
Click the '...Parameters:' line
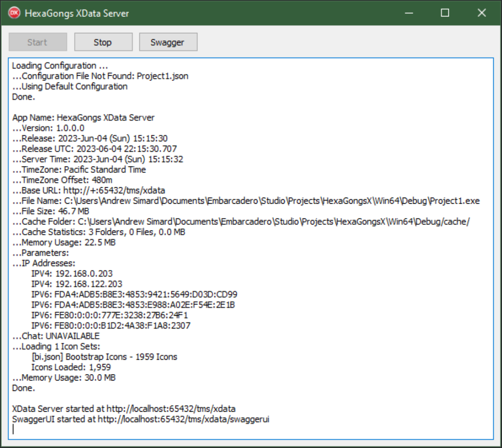(40, 253)
